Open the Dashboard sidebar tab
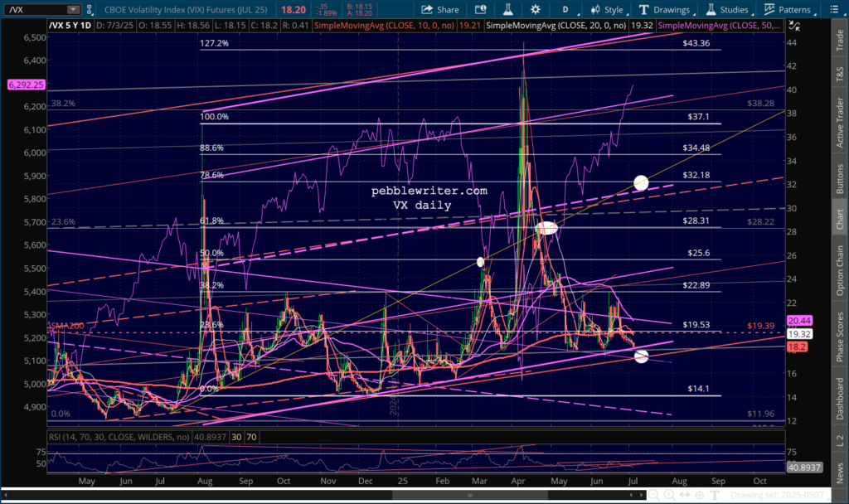The image size is (849, 504). [840, 399]
